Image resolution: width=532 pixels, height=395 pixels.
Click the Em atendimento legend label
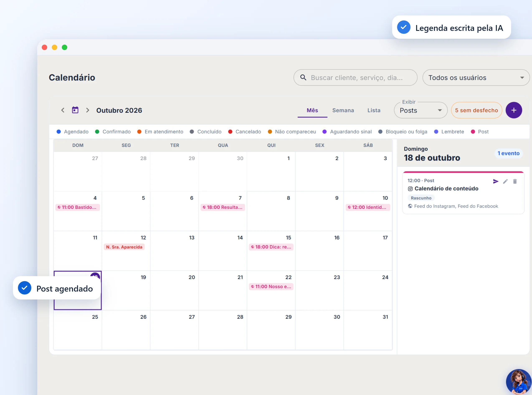164,132
